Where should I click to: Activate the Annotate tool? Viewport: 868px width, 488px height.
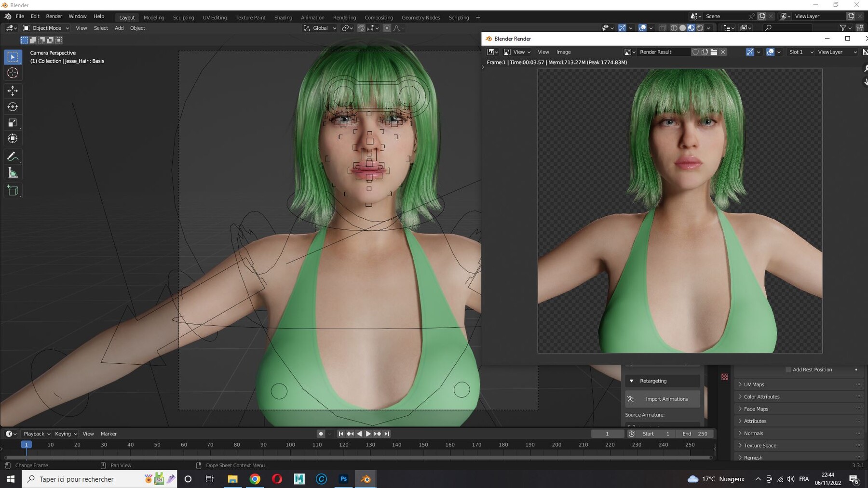click(13, 156)
